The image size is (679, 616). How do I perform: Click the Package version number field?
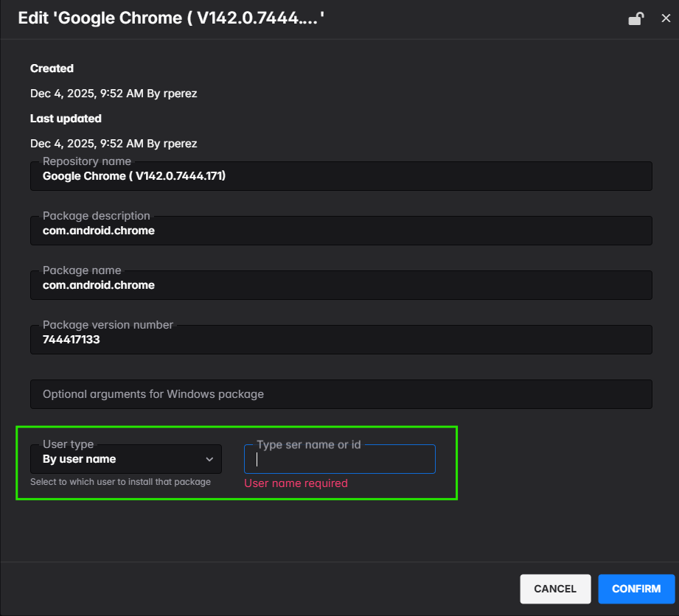click(x=341, y=340)
